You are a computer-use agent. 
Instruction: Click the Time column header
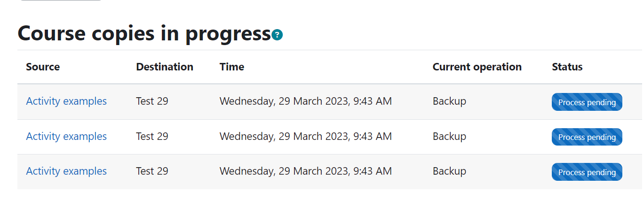(x=232, y=67)
